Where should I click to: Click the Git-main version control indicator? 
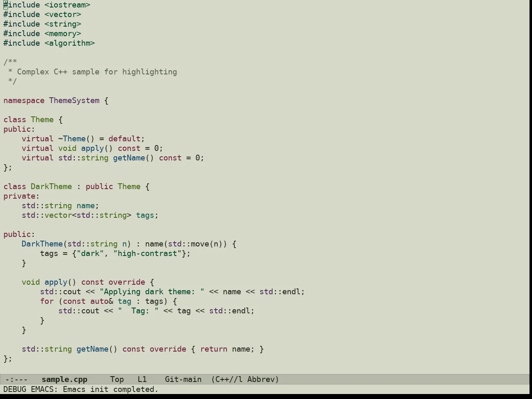click(x=183, y=379)
